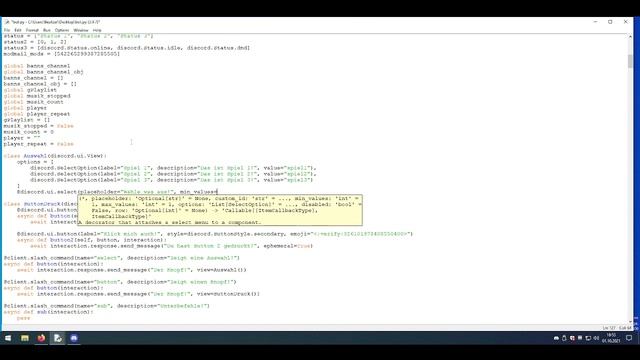This screenshot has height=360, width=640.
Task: Click the scrollbar up arrow
Action: [x=630, y=37]
